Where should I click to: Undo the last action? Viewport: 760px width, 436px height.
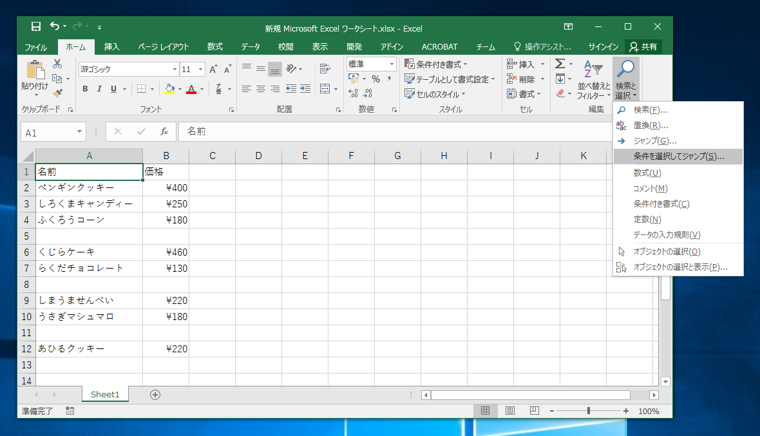point(54,27)
